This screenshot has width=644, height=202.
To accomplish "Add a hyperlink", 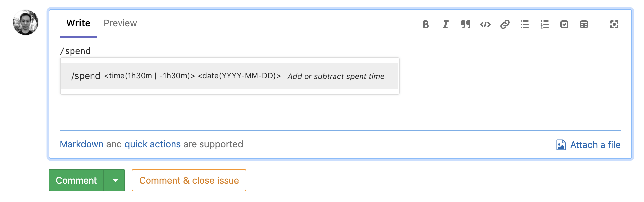I will coord(505,24).
